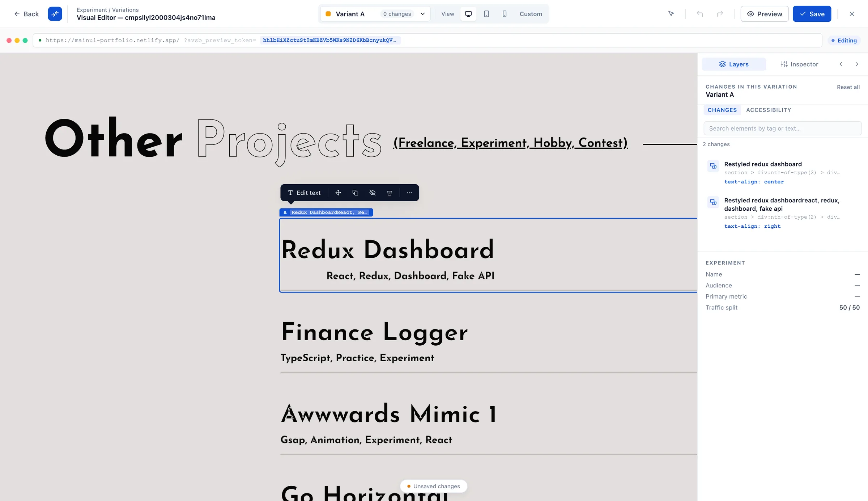Duplicate the selected element
Image resolution: width=868 pixels, height=501 pixels.
pyautogui.click(x=355, y=193)
